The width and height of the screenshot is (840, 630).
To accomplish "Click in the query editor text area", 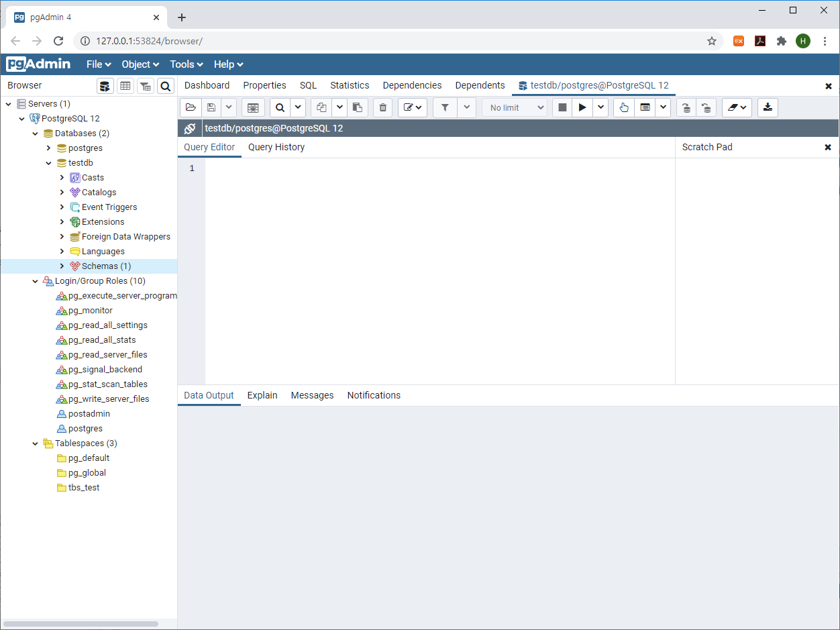I will click(439, 271).
